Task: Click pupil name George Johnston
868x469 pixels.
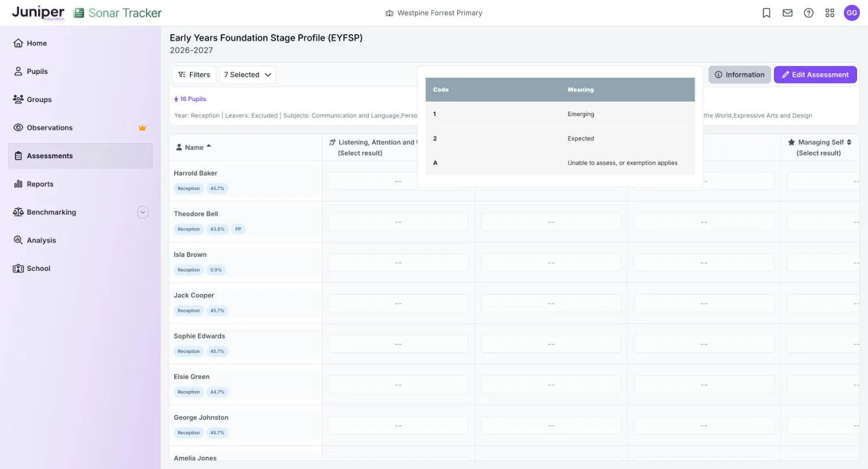Action: tap(201, 418)
